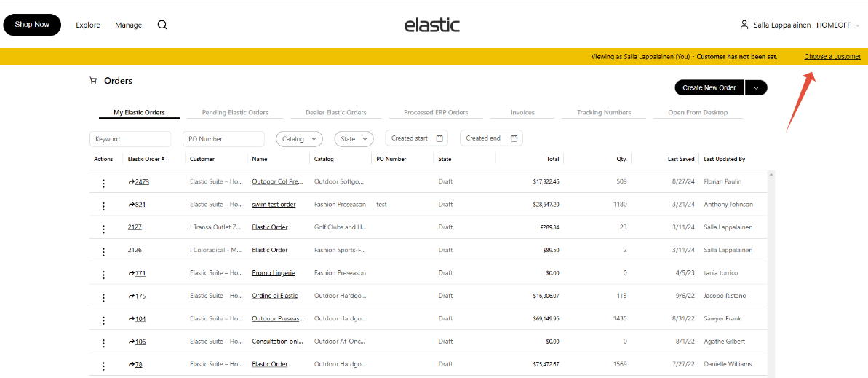Open actions menu for order 2127
Image resolution: width=868 pixels, height=378 pixels.
click(x=103, y=229)
